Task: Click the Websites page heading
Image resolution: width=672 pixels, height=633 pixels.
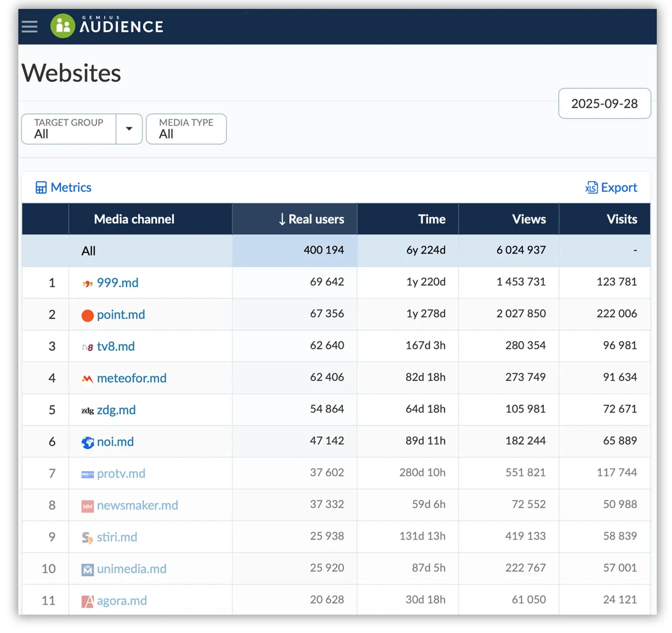Action: coord(71,73)
